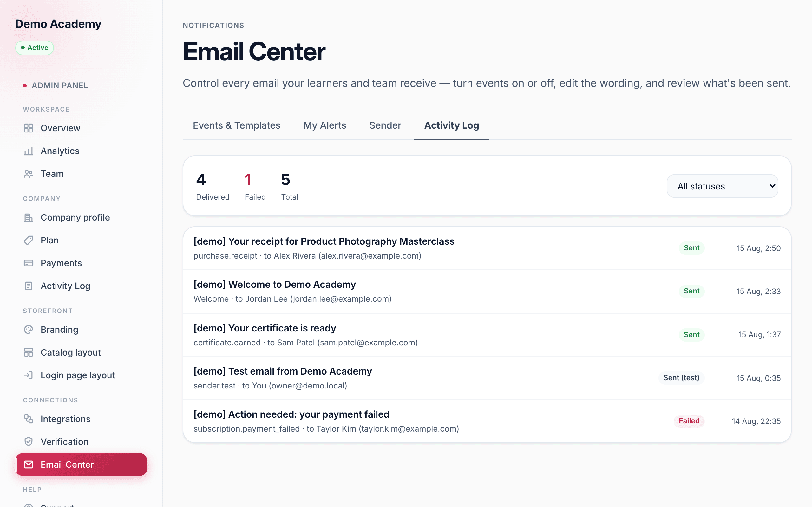Viewport: 812px width, 507px height.
Task: Switch to the Sender tab
Action: (385, 125)
